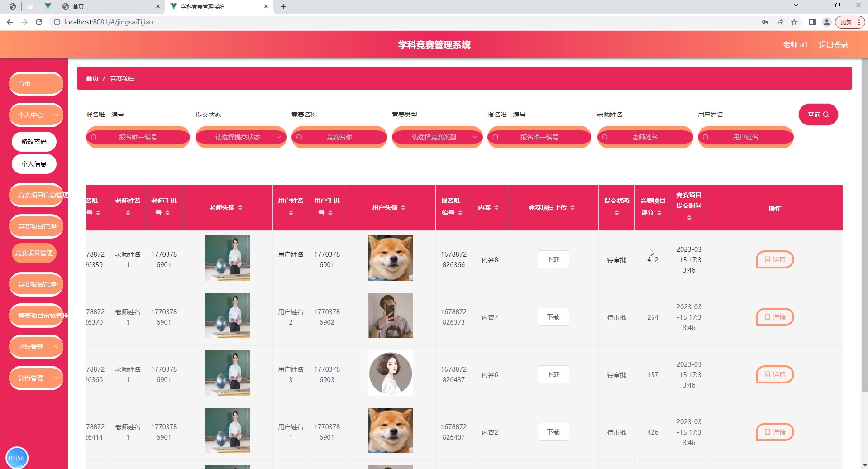The height and width of the screenshot is (469, 868).
Task: Click the browser back arrow
Action: [x=10, y=22]
